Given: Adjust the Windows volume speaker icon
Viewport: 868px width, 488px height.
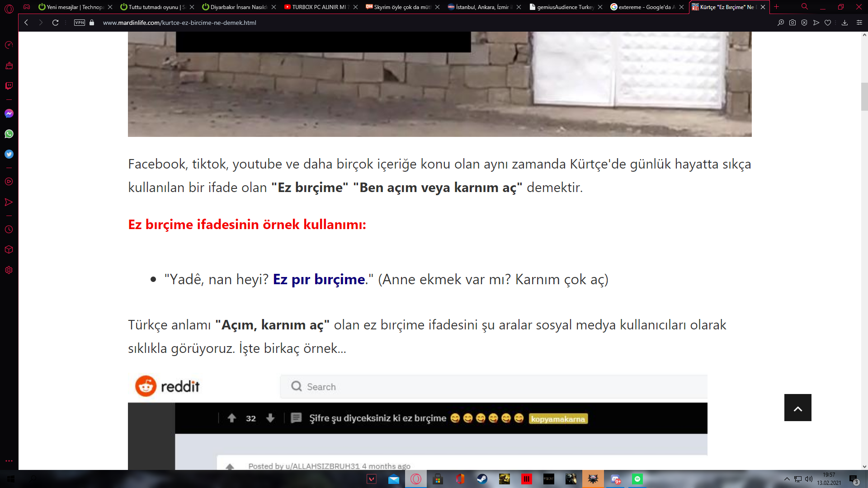Looking at the screenshot, I should (809, 479).
